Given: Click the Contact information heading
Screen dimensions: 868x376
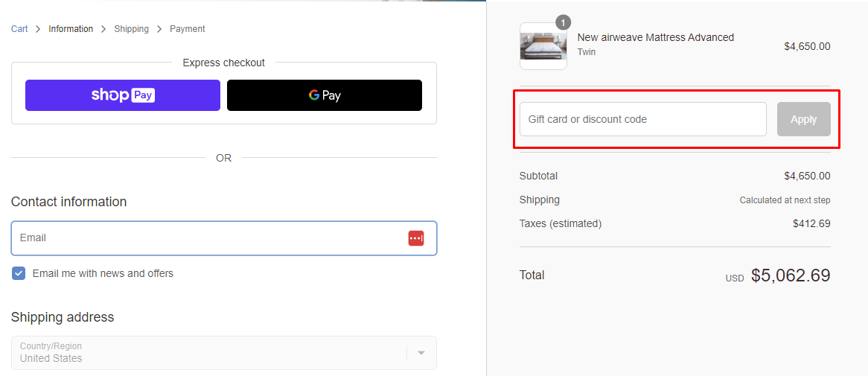Looking at the screenshot, I should [x=68, y=202].
